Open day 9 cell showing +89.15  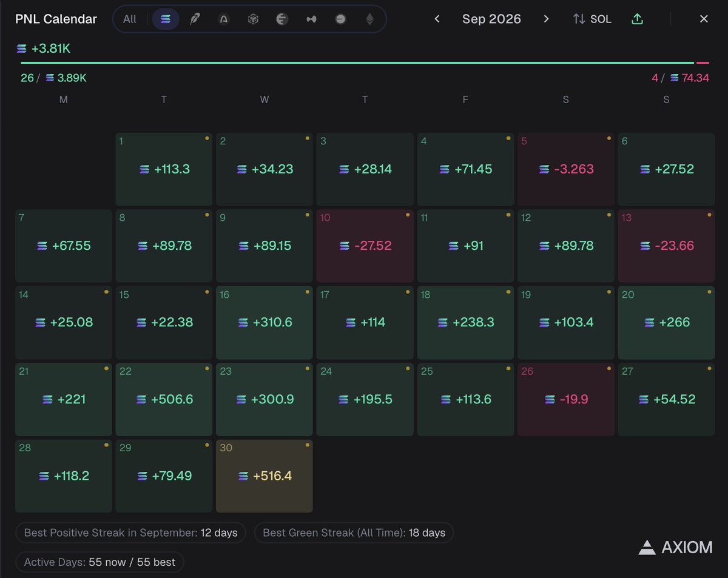[265, 246]
